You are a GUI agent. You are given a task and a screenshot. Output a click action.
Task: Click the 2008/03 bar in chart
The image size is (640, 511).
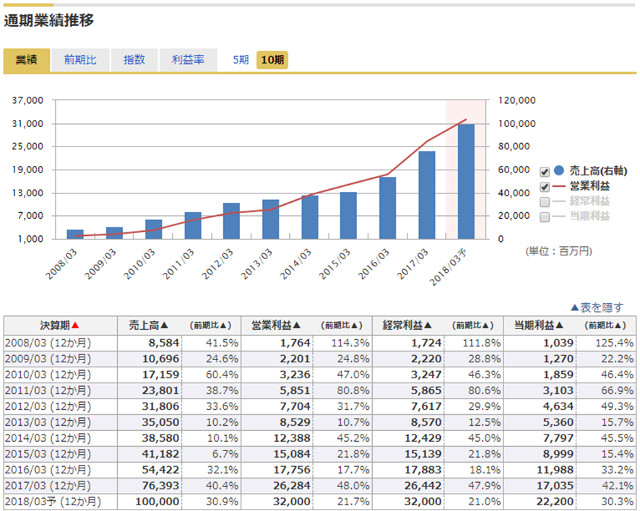(x=75, y=234)
